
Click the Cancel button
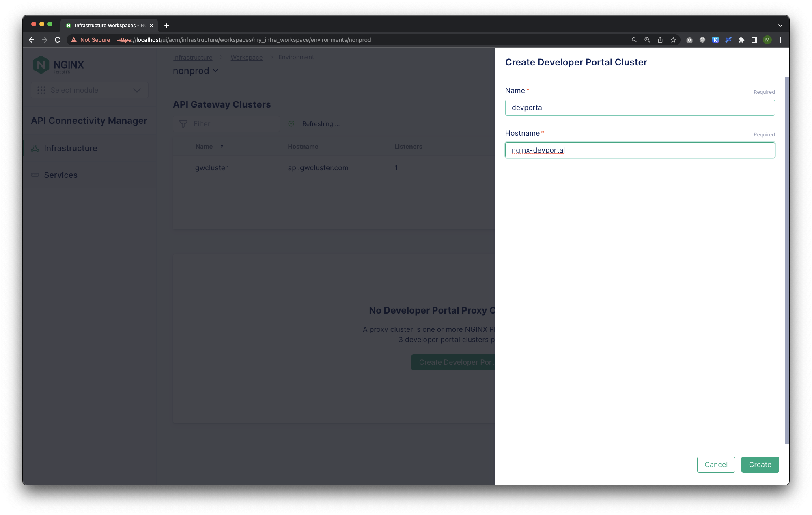pos(716,465)
